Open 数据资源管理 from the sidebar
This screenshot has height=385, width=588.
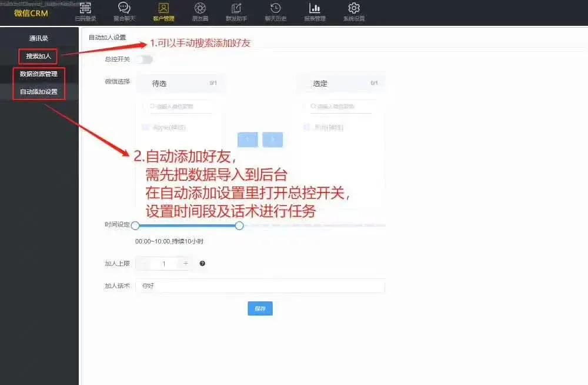tap(38, 75)
